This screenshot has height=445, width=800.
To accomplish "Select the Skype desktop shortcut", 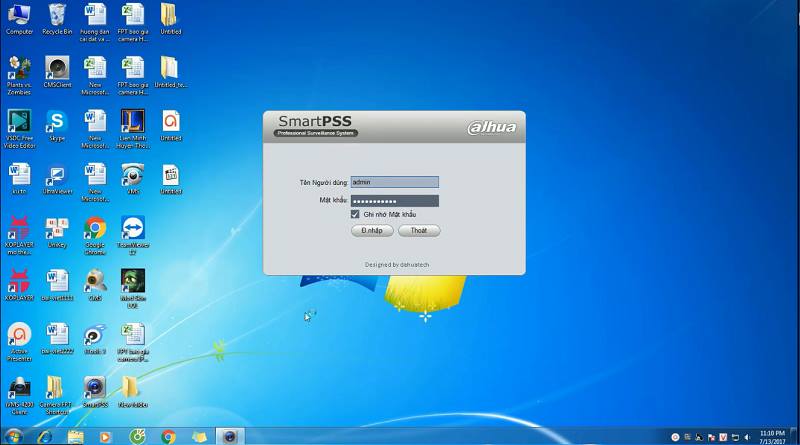I will 57,126.
